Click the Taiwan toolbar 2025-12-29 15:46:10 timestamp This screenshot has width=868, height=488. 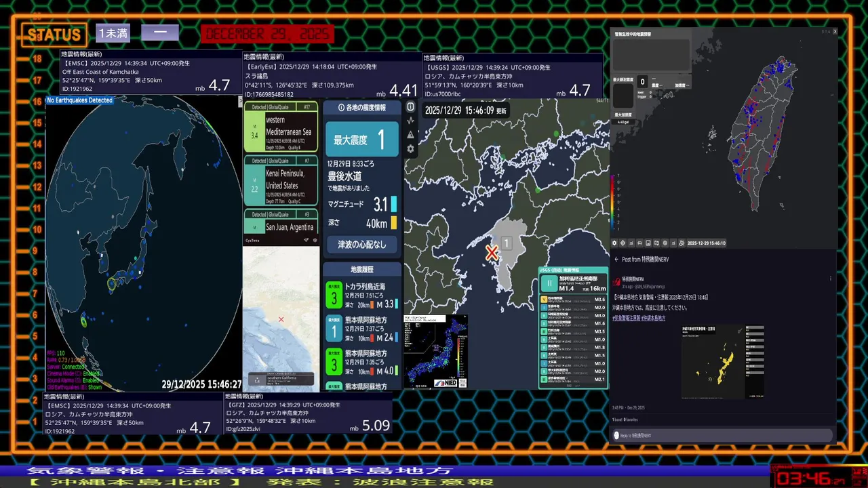(707, 243)
